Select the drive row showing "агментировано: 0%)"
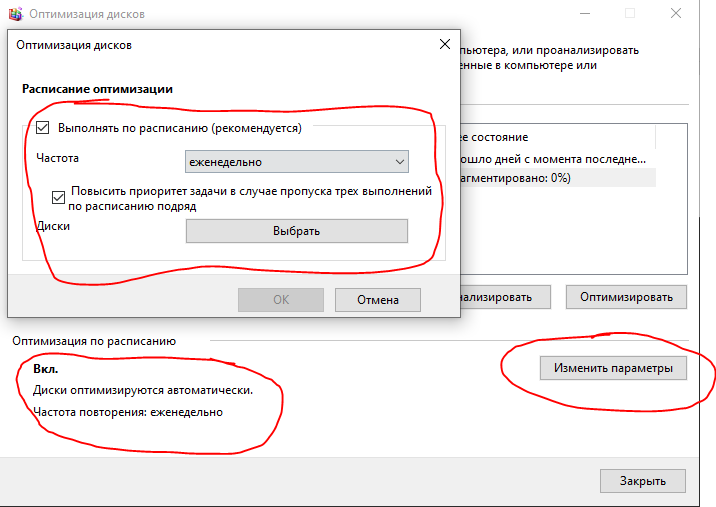Screen dimensions: 716x507 point(558,178)
